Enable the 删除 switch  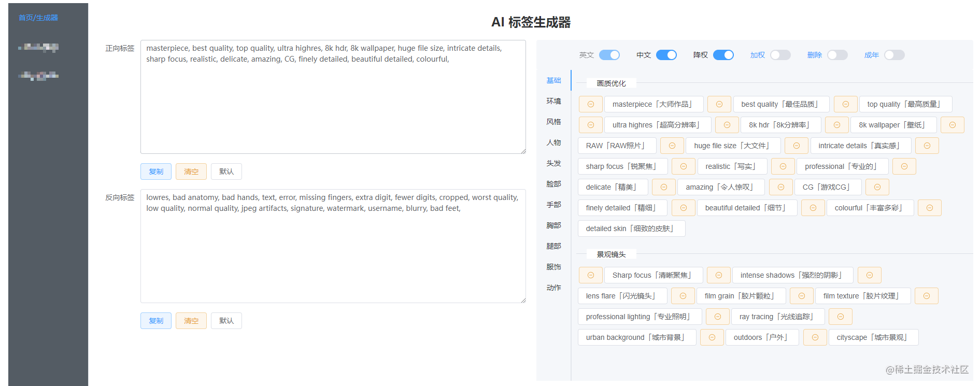tap(837, 55)
